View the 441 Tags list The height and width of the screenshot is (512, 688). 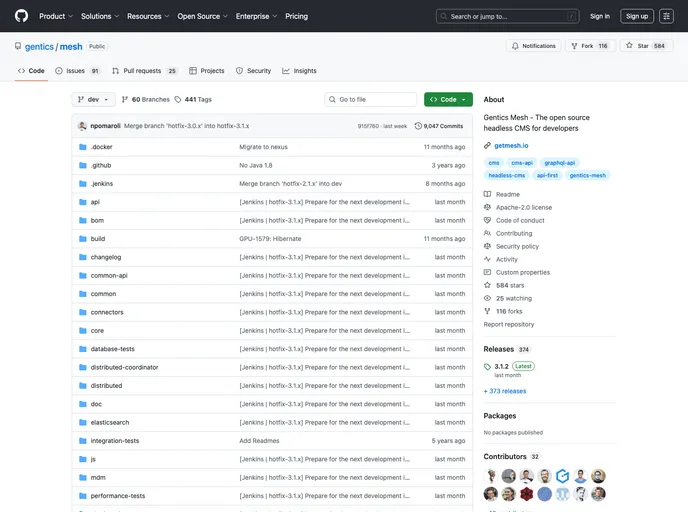click(x=193, y=100)
